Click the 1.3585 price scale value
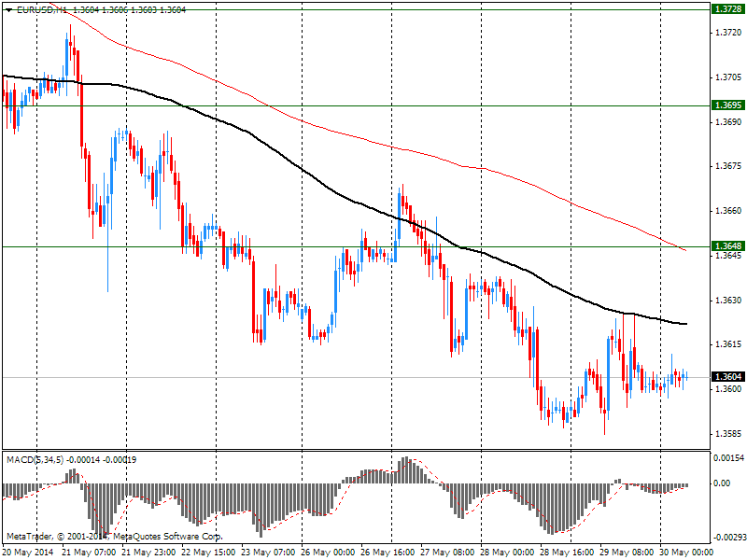 (728, 434)
